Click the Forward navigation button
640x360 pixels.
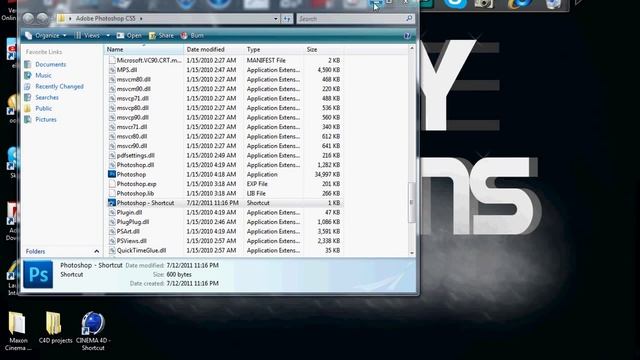point(42,18)
